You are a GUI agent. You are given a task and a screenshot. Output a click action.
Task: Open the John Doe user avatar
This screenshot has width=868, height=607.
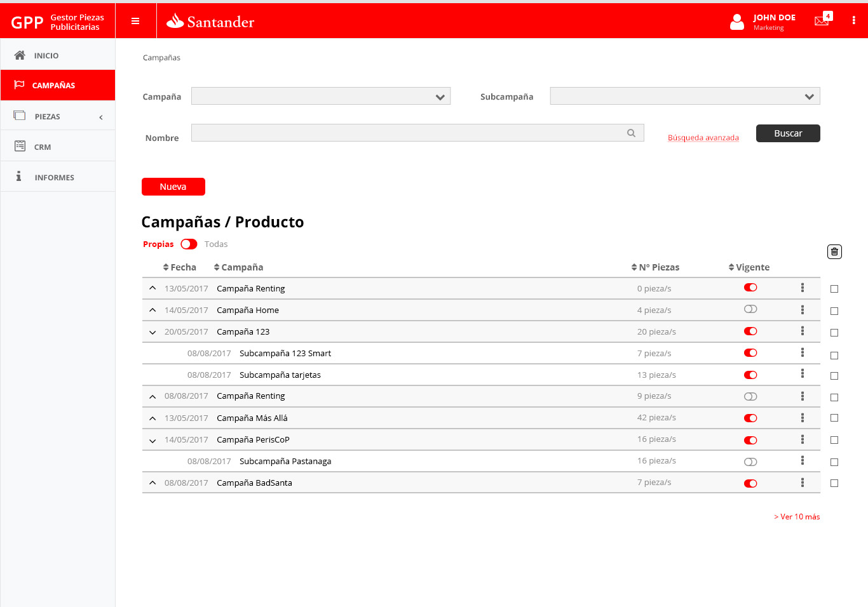[x=737, y=22]
